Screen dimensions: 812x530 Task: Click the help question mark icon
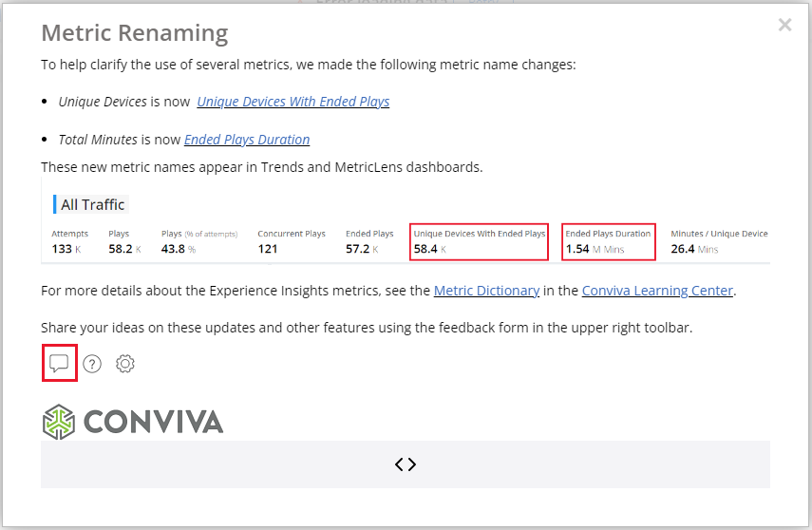tap(92, 364)
